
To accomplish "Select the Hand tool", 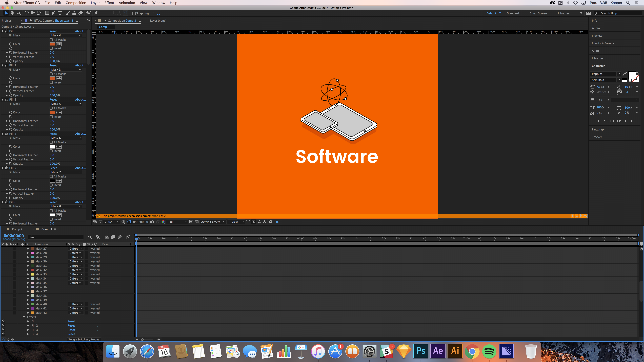I will (12, 13).
